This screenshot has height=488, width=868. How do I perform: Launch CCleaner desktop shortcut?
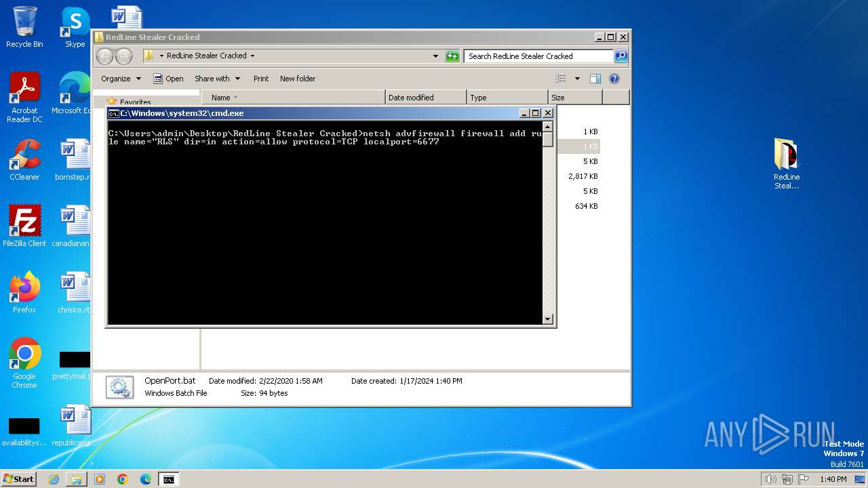(24, 160)
